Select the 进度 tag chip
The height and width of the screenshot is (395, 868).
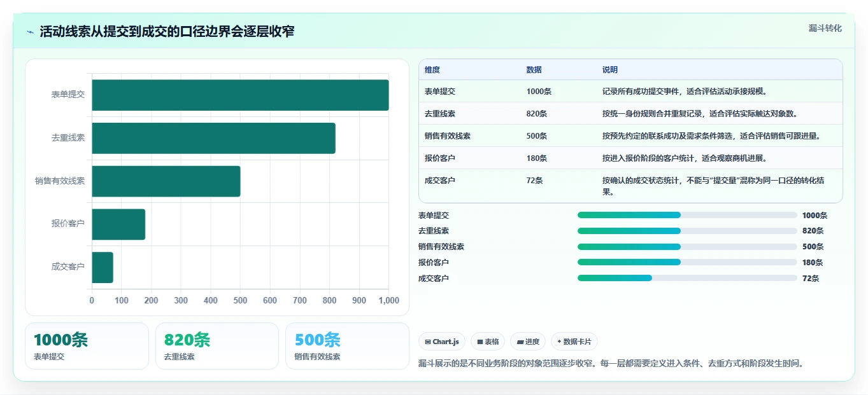[x=528, y=342]
